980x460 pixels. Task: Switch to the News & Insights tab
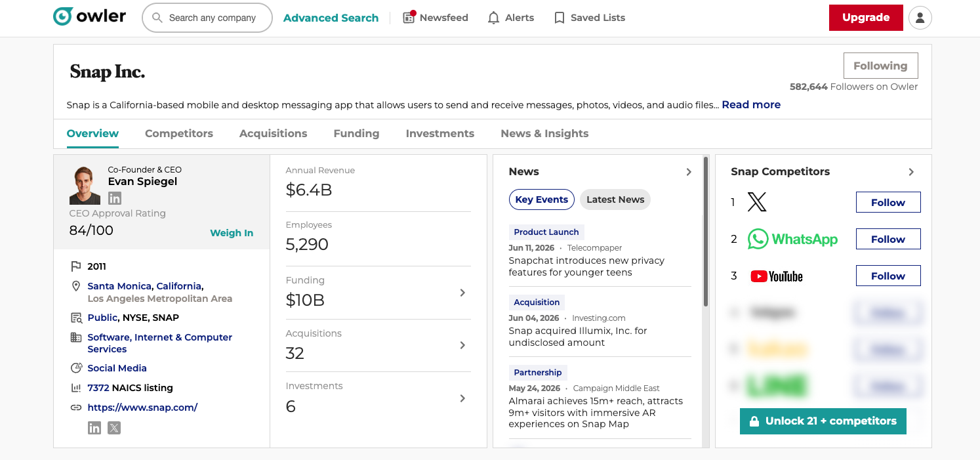[x=544, y=133]
